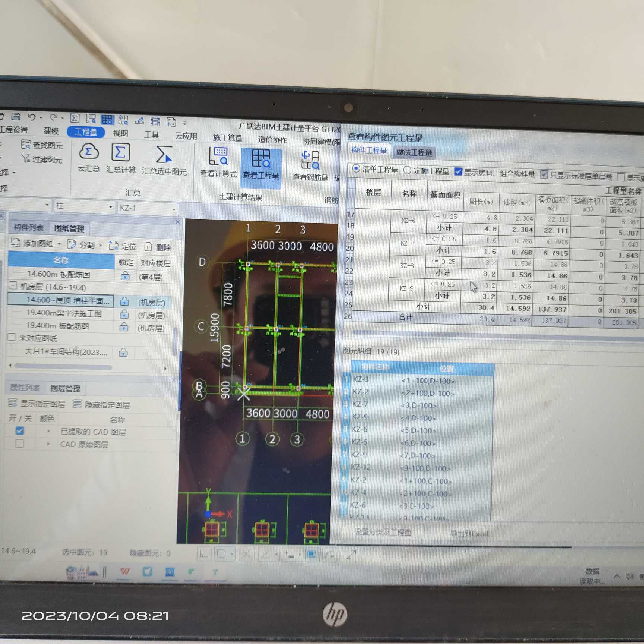Click the sigma icon in quick access toolbar
The width and height of the screenshot is (644, 644).
75,119
